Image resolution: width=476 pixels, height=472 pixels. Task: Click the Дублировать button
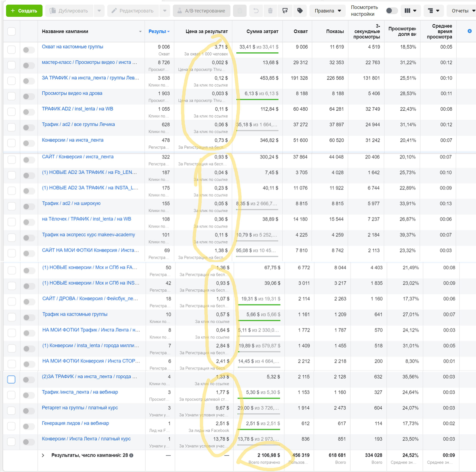(69, 11)
